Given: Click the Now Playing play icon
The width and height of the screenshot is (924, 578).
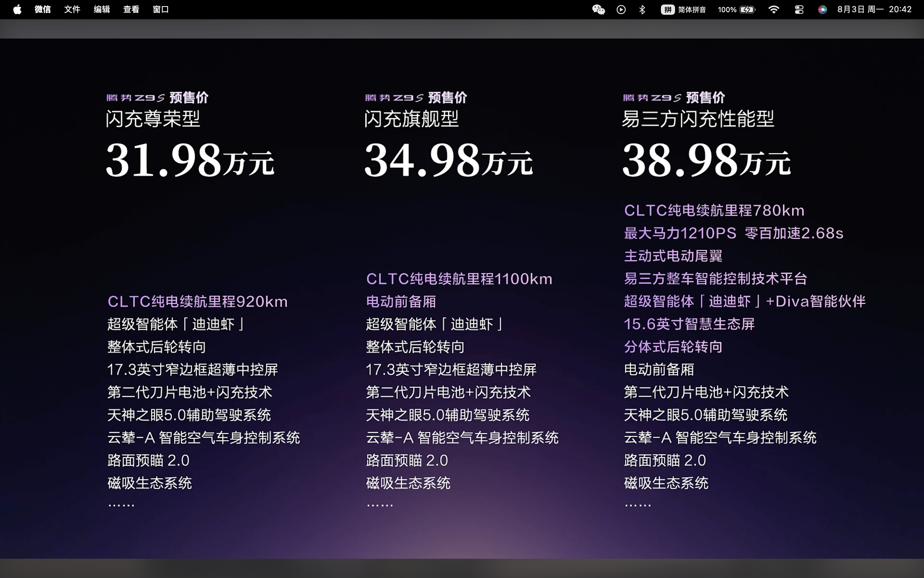Looking at the screenshot, I should (x=621, y=10).
